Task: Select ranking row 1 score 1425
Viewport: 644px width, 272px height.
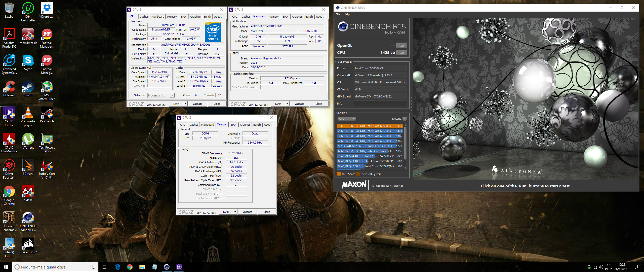Action: pos(370,126)
